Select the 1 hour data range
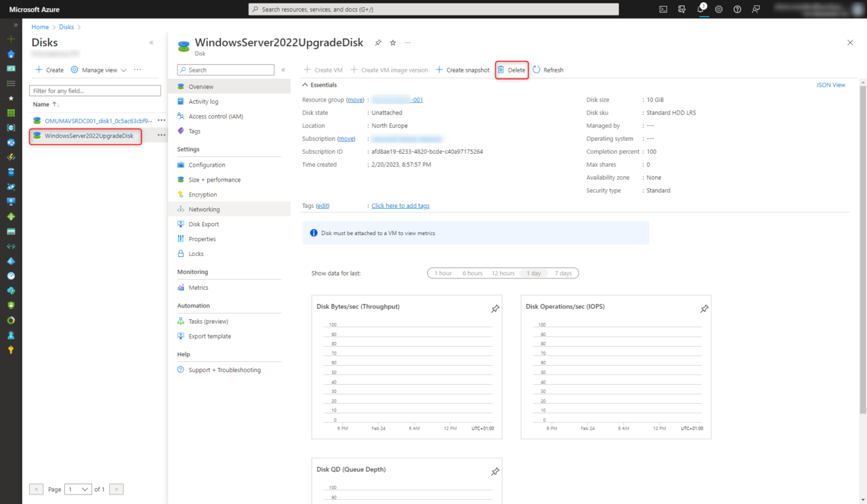This screenshot has height=504, width=867. click(x=442, y=273)
